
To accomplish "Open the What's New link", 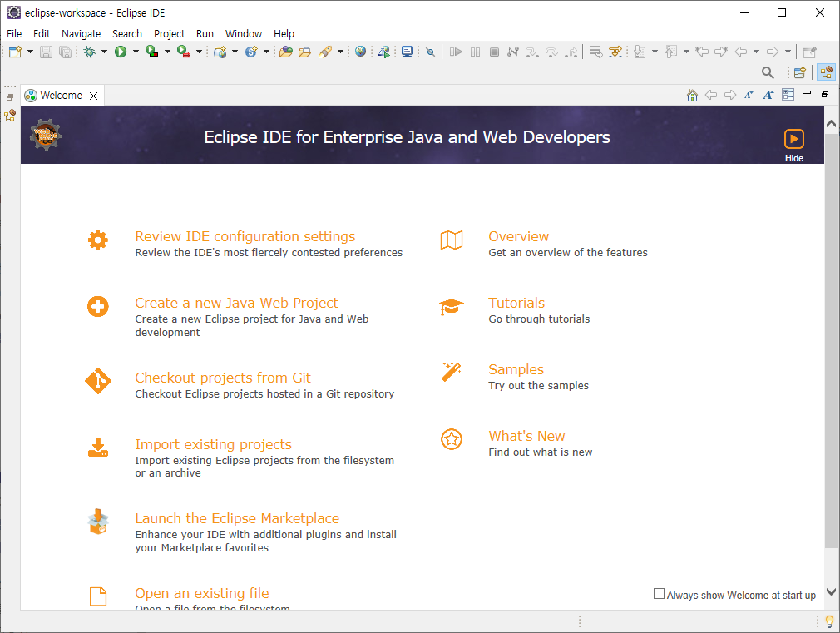I will (526, 436).
